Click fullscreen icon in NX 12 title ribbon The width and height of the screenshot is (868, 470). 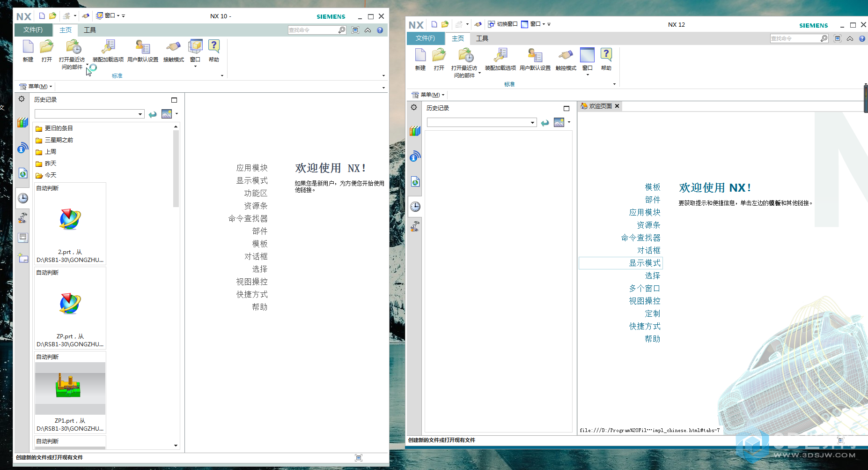point(838,38)
